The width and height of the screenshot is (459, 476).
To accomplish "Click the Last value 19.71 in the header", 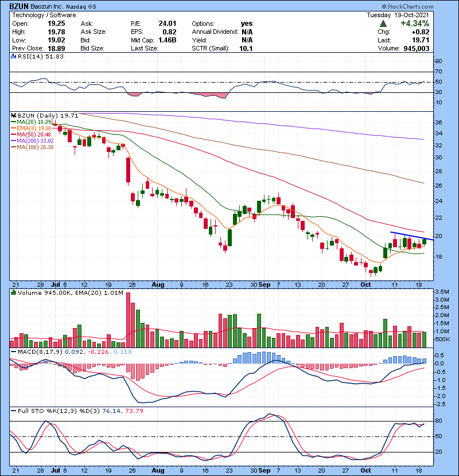I will pyautogui.click(x=421, y=40).
